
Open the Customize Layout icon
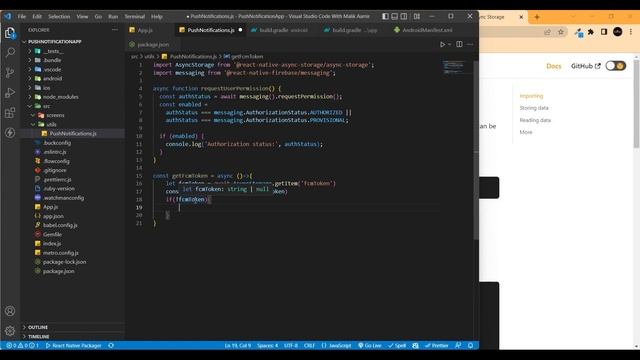point(417,16)
